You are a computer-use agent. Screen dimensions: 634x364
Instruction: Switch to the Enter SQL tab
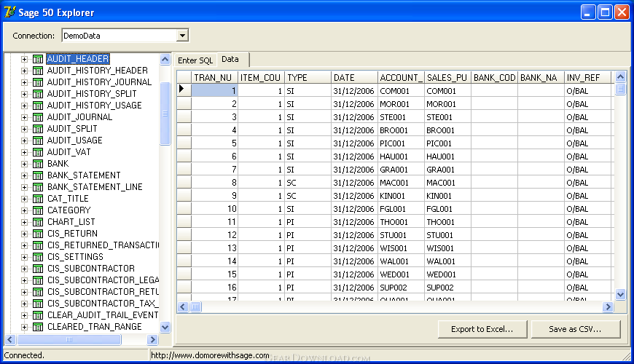click(x=195, y=60)
